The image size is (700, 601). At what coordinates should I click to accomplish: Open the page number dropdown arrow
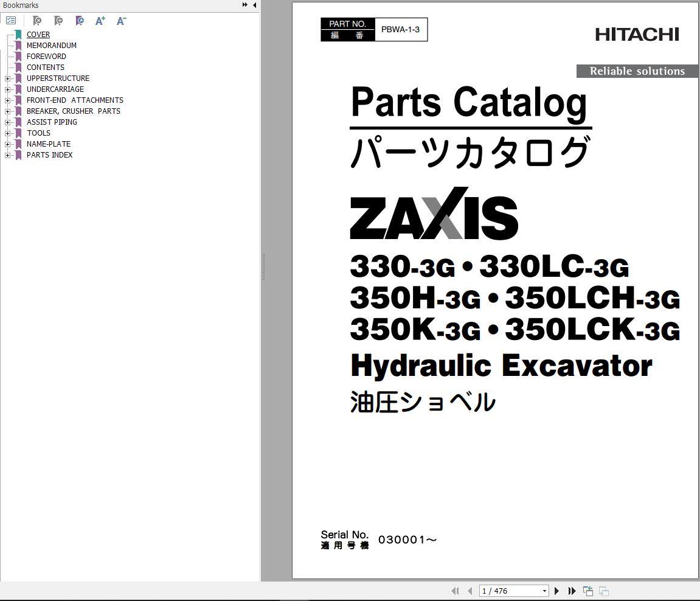coord(544,591)
